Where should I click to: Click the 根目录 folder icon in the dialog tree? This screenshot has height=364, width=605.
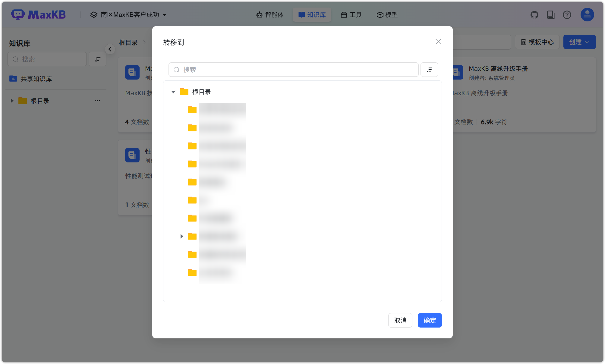click(184, 92)
